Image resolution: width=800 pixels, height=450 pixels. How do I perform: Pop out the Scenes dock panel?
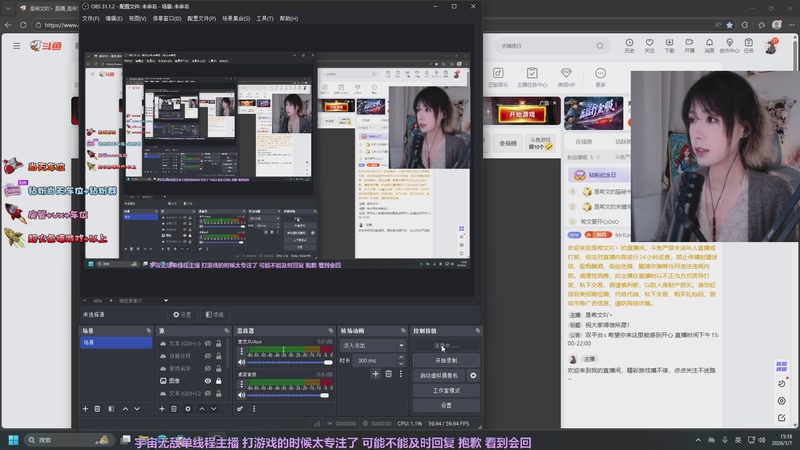pyautogui.click(x=148, y=331)
